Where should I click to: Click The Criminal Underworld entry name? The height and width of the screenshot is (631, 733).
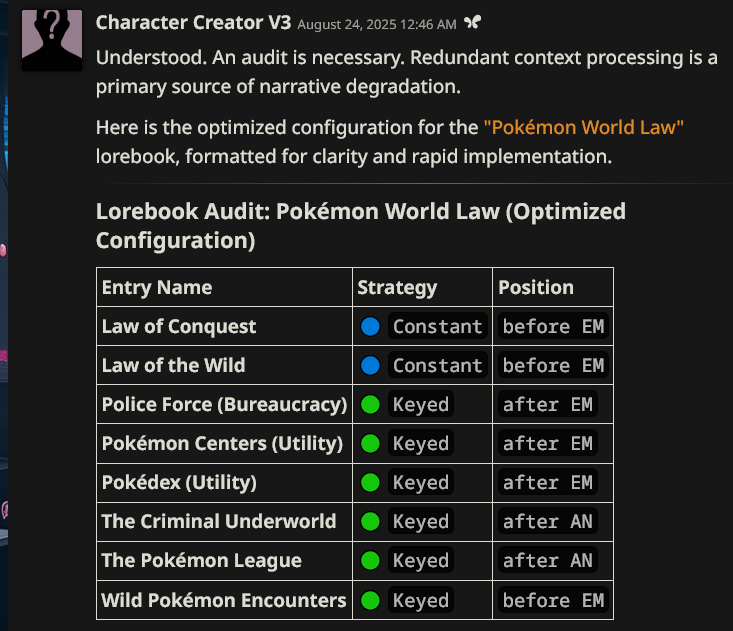219,521
